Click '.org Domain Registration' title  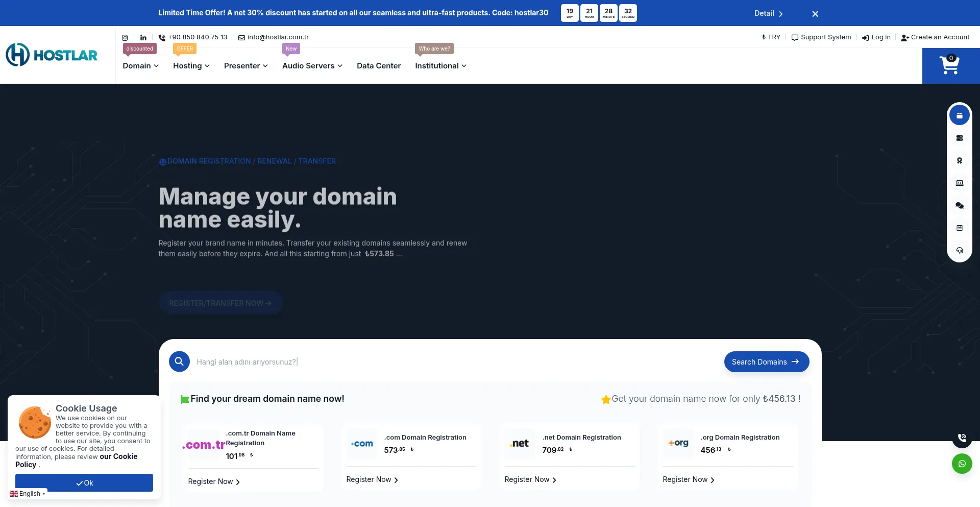[x=740, y=438]
